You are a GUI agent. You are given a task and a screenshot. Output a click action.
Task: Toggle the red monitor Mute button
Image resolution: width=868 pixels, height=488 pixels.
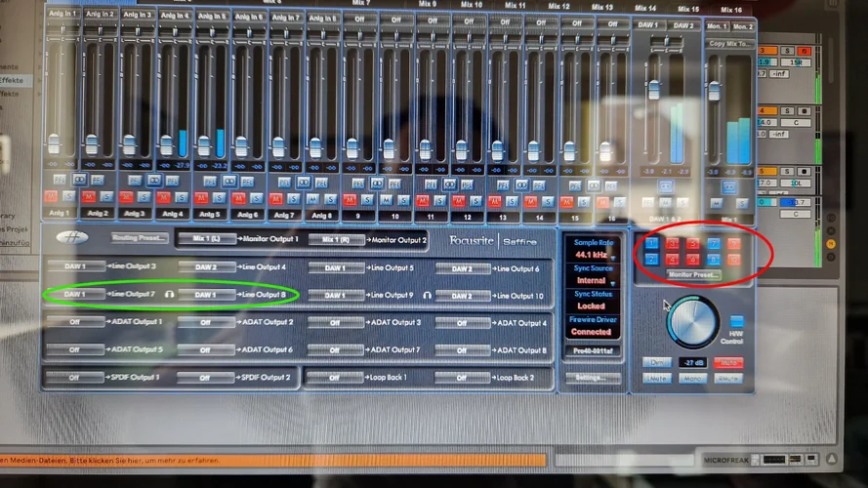click(727, 362)
